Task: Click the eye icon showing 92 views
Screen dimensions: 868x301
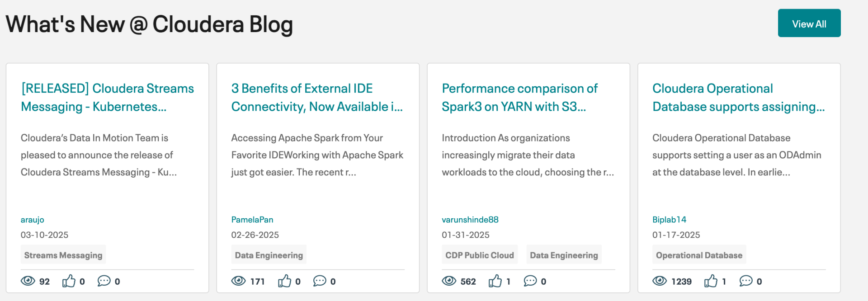Action: coord(28,281)
